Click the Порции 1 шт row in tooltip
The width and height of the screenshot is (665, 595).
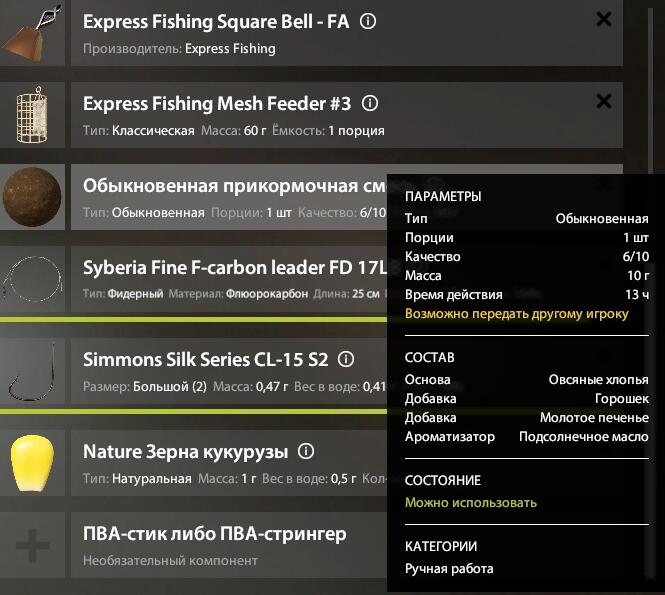[527, 237]
